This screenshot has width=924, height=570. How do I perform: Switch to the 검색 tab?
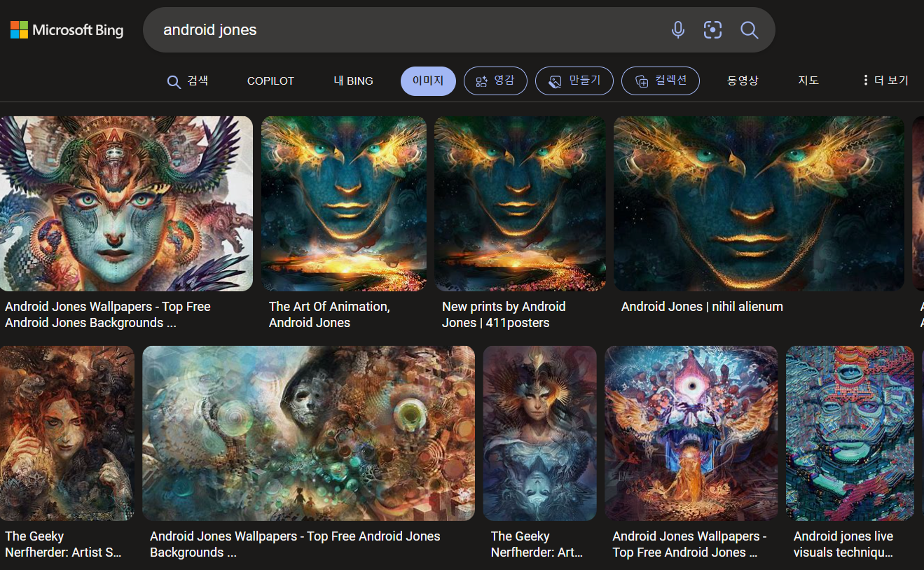pos(188,81)
